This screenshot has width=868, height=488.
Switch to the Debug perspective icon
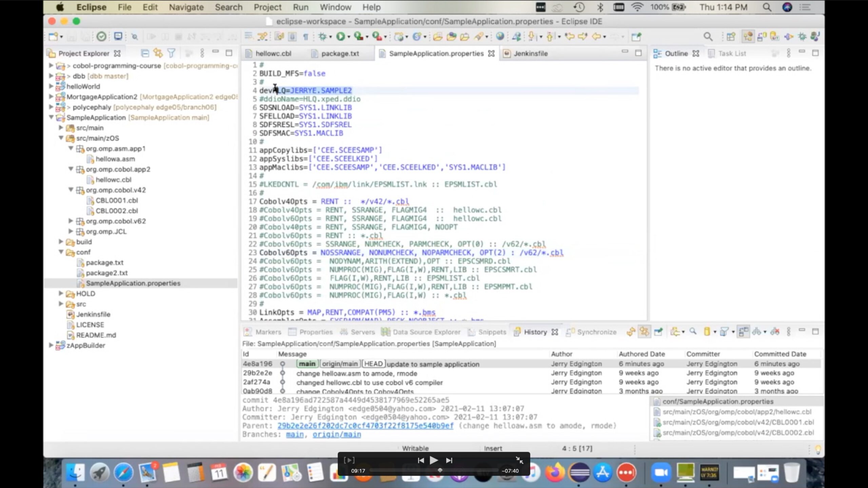(802, 37)
